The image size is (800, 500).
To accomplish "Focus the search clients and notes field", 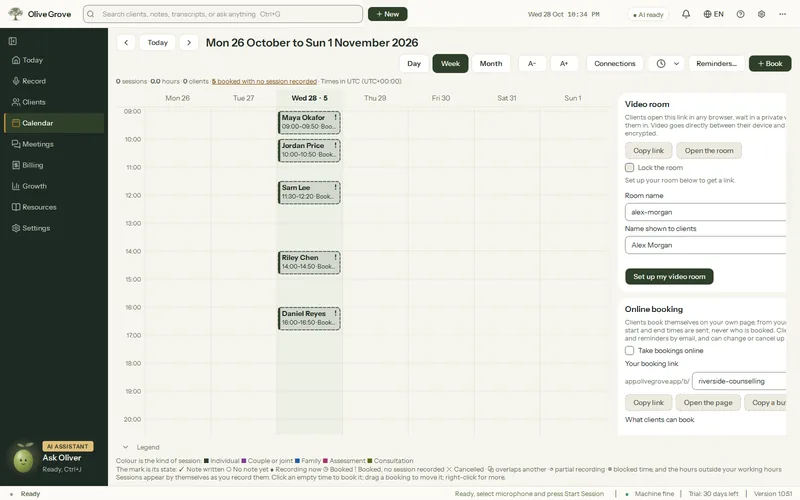I will pos(223,14).
